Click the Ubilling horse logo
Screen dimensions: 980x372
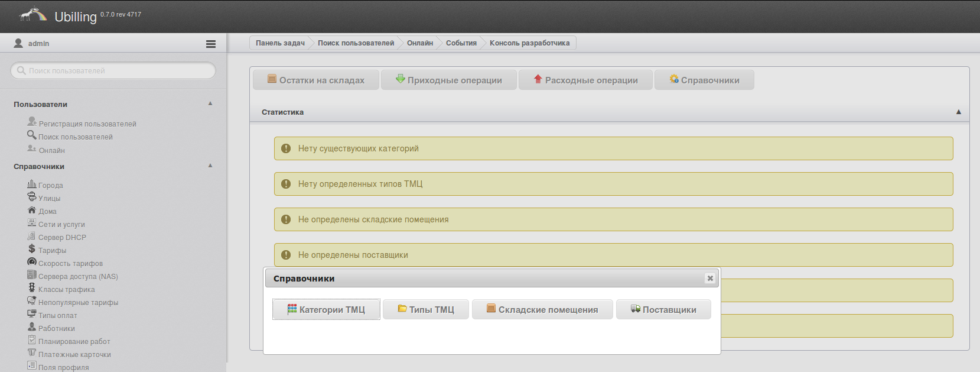[33, 15]
